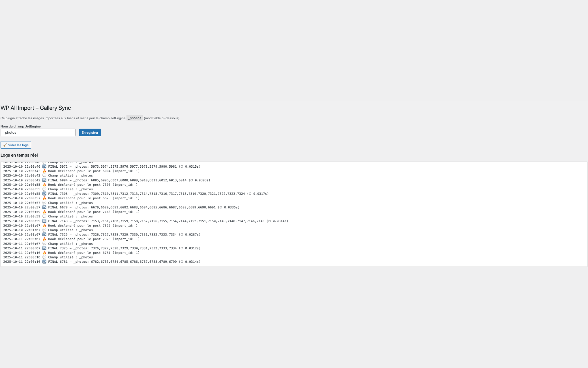Click the Nom du champ JetEngine label
The width and height of the screenshot is (588, 368).
21,126
